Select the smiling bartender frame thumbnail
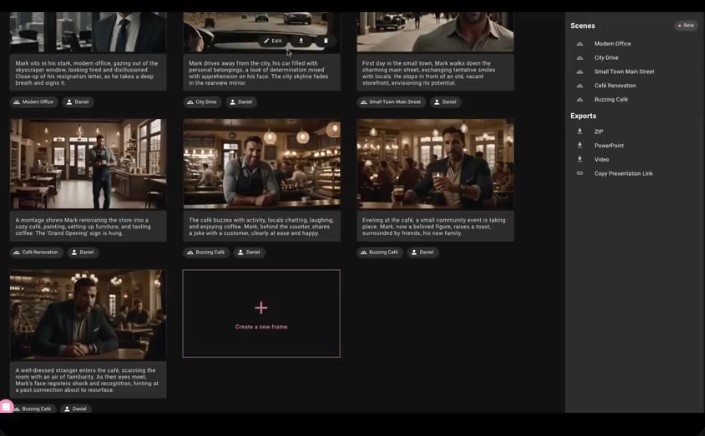The image size is (705, 436). click(262, 164)
